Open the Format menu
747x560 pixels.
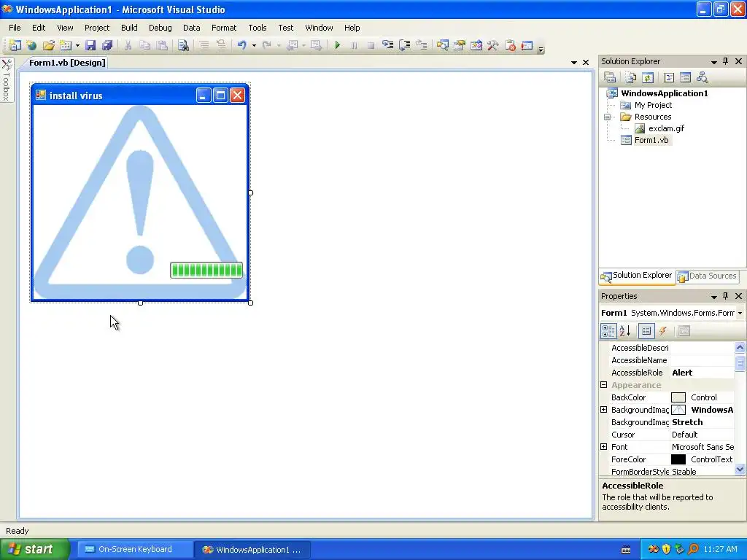coord(224,28)
